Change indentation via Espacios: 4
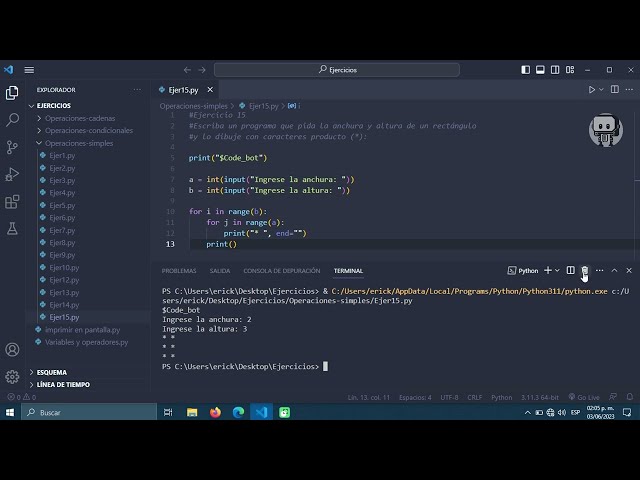 click(x=415, y=397)
